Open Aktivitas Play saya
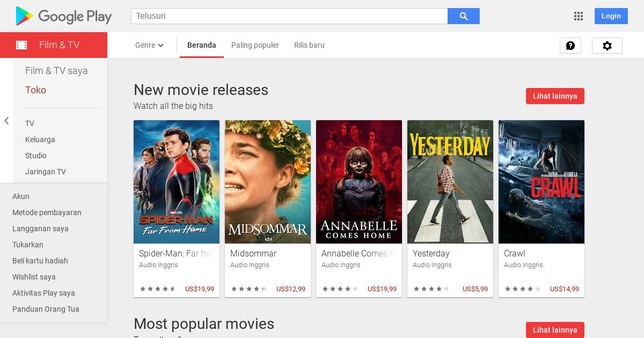This screenshot has width=644, height=338. coord(43,293)
